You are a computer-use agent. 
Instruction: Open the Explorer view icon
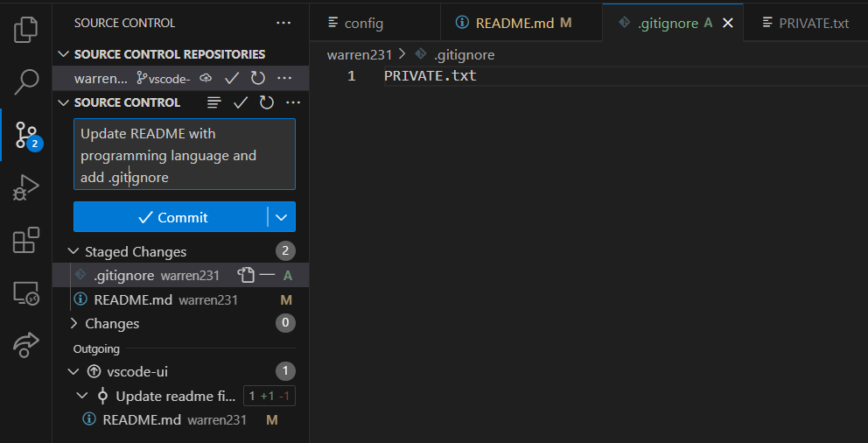(26, 30)
